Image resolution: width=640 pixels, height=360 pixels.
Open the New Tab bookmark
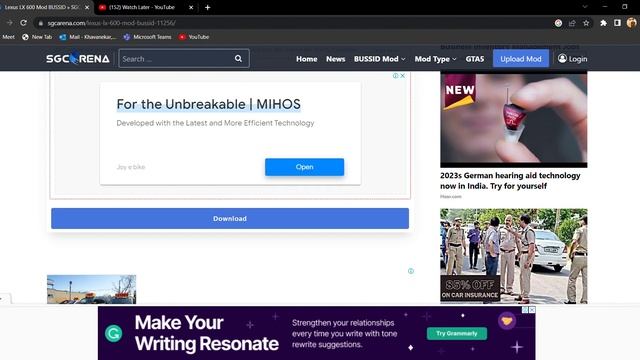tap(37, 37)
